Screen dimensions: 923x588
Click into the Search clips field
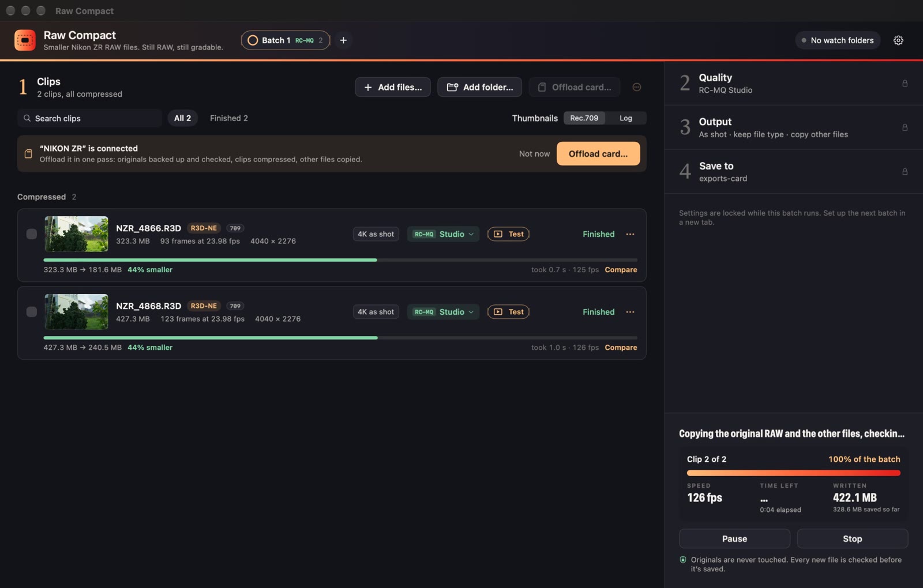pyautogui.click(x=89, y=118)
